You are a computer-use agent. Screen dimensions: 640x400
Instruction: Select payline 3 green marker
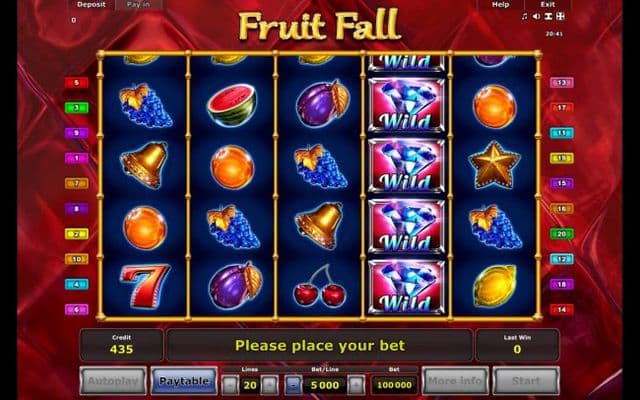tap(76, 108)
